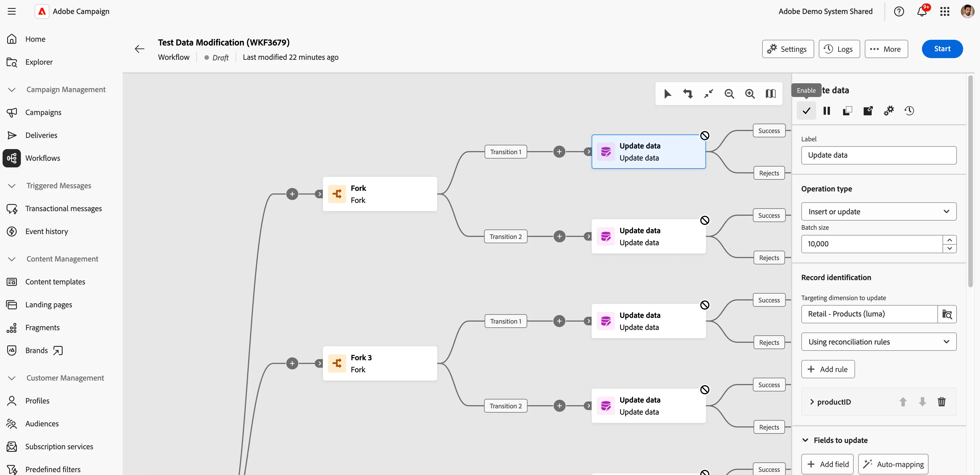Open the Help question mark icon

(x=899, y=11)
